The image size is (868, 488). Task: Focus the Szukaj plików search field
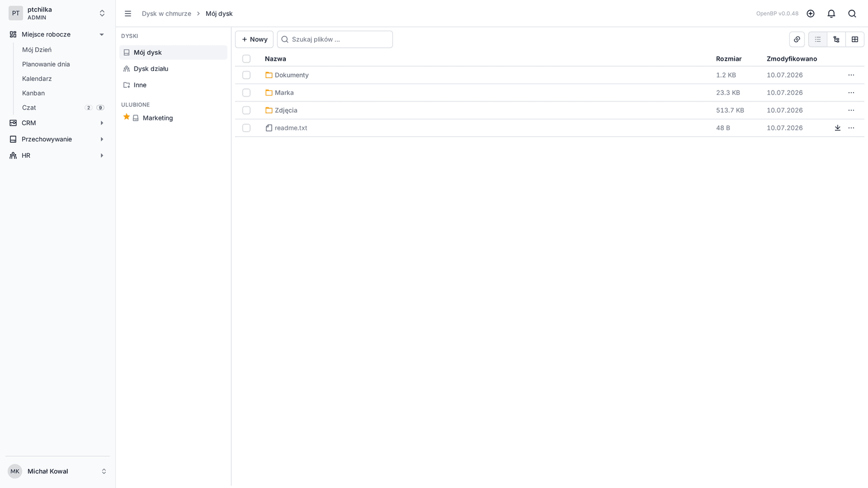tap(335, 39)
